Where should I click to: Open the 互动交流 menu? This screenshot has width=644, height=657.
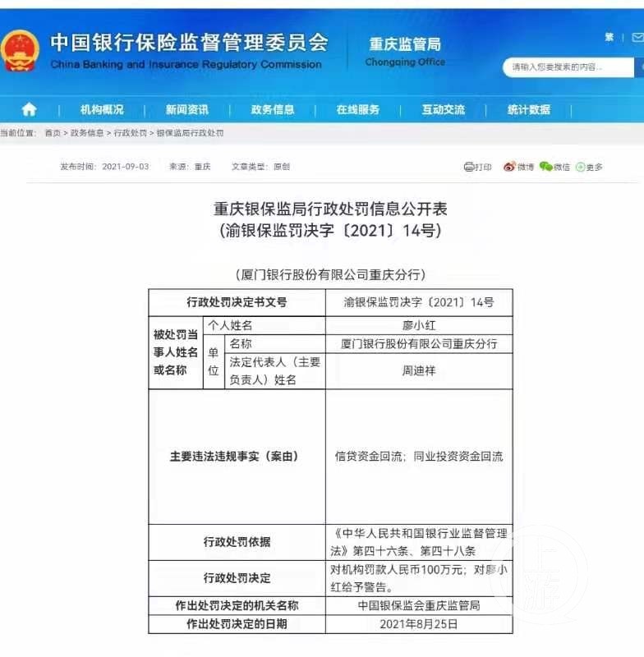coord(444,110)
